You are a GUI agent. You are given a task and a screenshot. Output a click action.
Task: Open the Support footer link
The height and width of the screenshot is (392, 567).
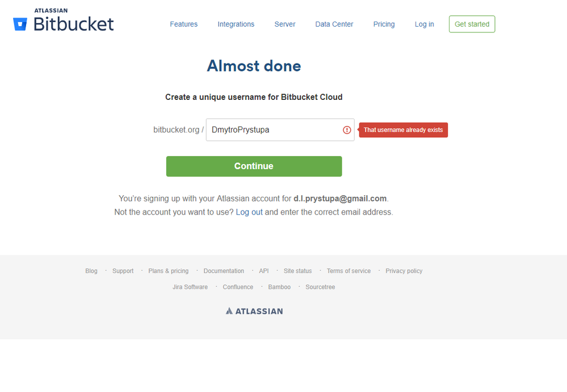[123, 271]
